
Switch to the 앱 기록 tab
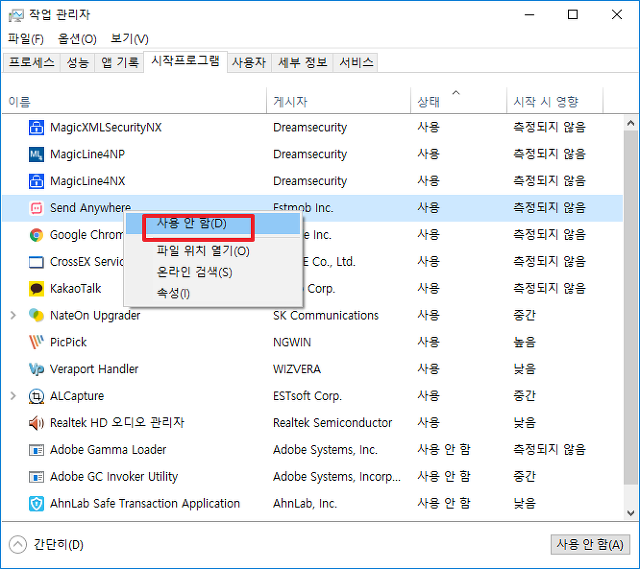120,62
